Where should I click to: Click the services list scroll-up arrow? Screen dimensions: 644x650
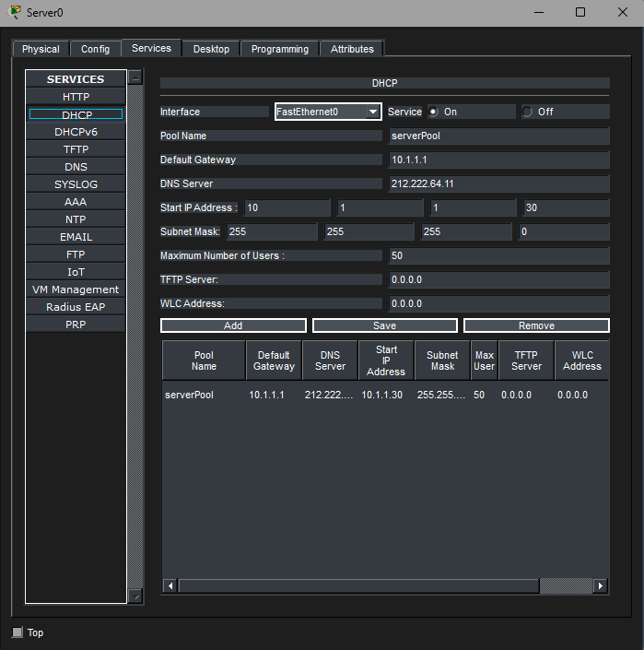tap(135, 78)
